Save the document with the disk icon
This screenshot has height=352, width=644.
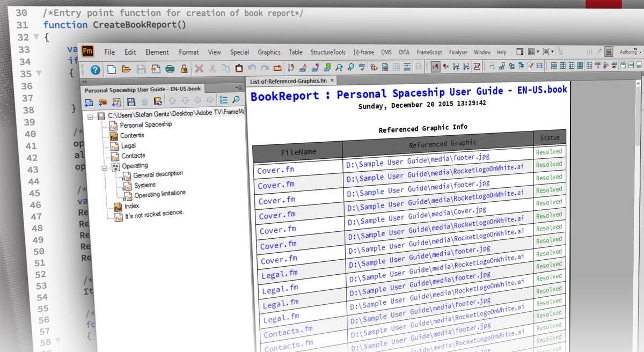coord(141,70)
